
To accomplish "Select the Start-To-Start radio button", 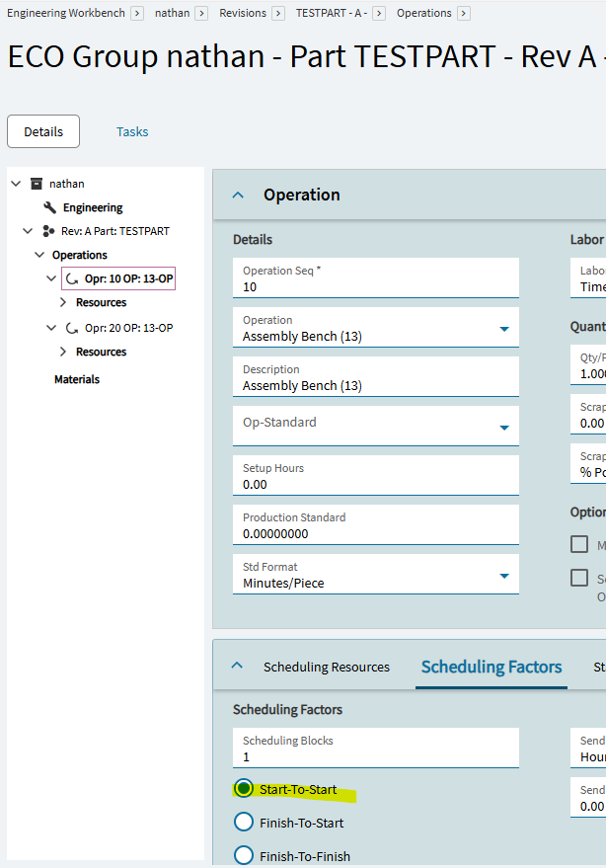I will 244,788.
